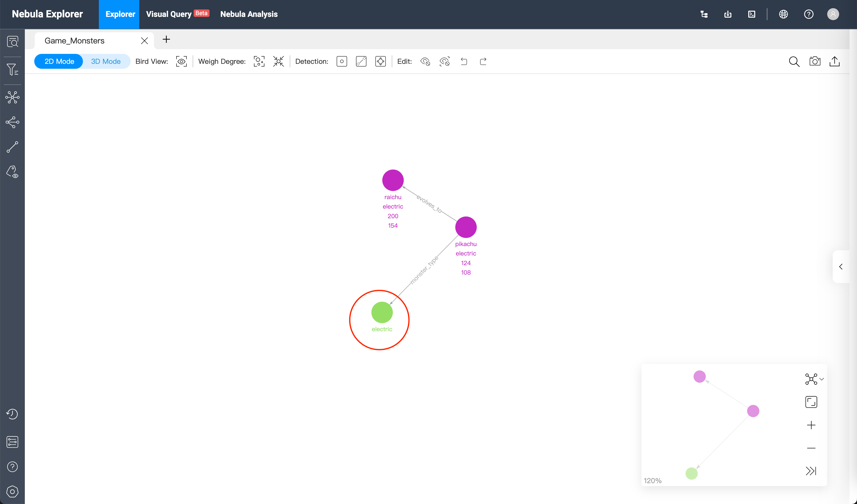857x504 pixels.
Task: Open the settings icon at the sidebar bottom
Action: click(x=13, y=491)
